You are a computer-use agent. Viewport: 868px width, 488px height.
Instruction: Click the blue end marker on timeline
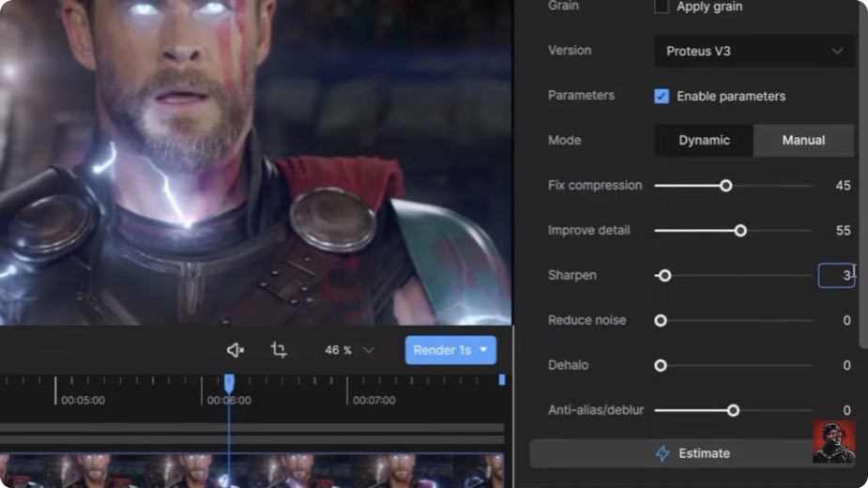coord(501,379)
